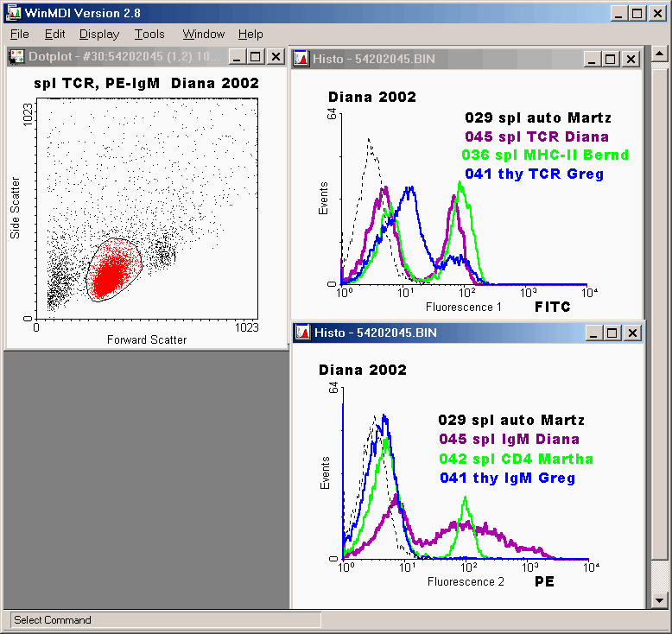The width and height of the screenshot is (672, 634).
Task: Click the FITC Histo window's title icon
Action: (301, 59)
